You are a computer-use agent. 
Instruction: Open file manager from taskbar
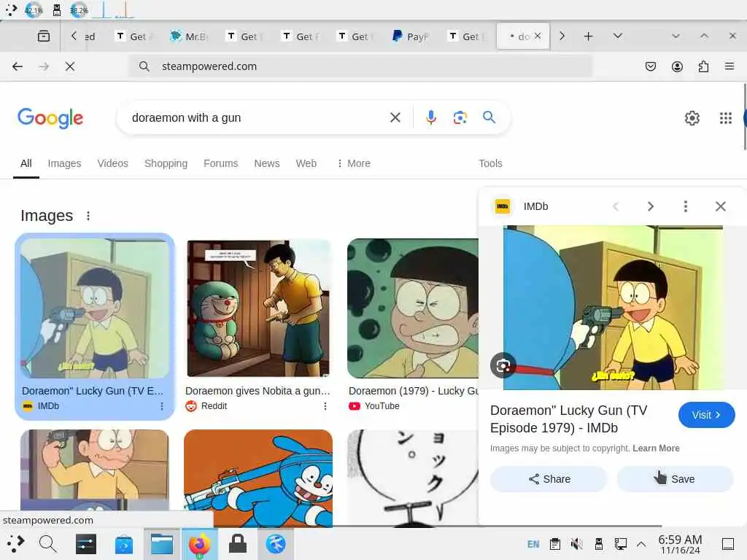click(162, 544)
